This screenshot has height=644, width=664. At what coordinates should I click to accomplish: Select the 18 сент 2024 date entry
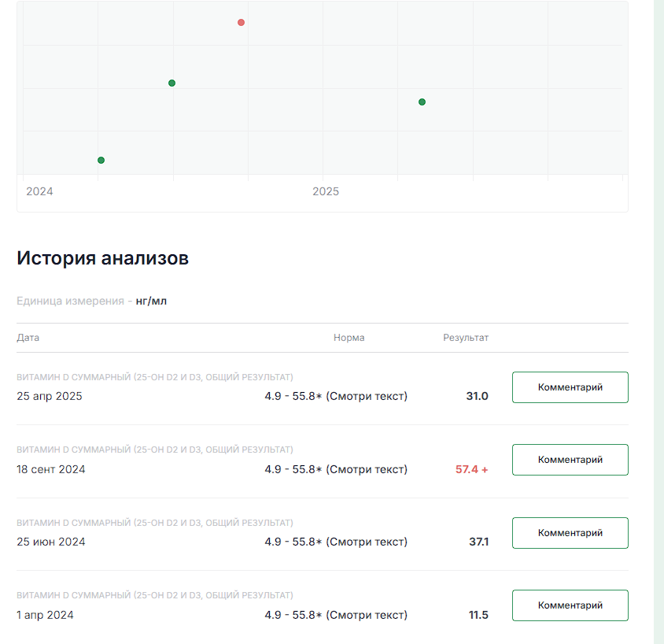coord(51,469)
